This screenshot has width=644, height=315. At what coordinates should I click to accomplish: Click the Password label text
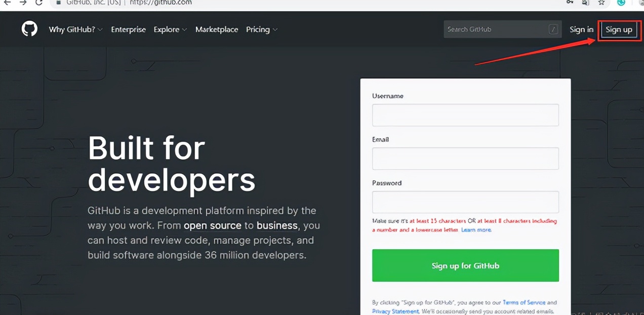(x=387, y=183)
